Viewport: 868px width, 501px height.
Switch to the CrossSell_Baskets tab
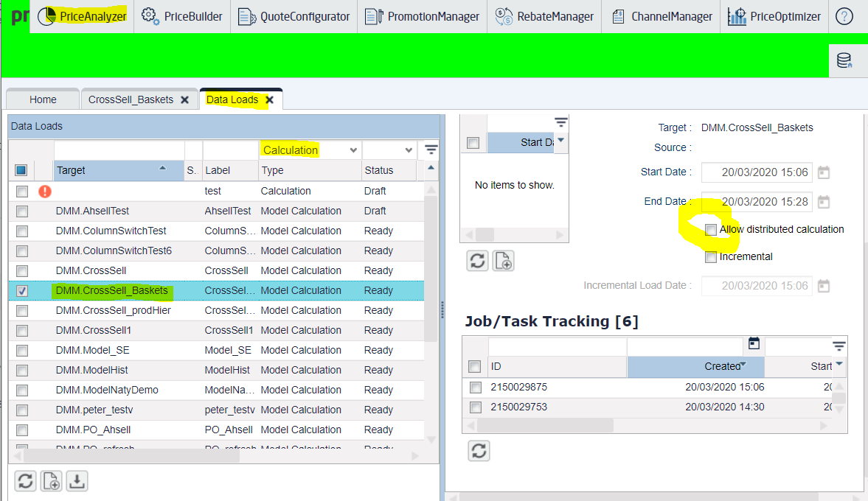click(131, 99)
